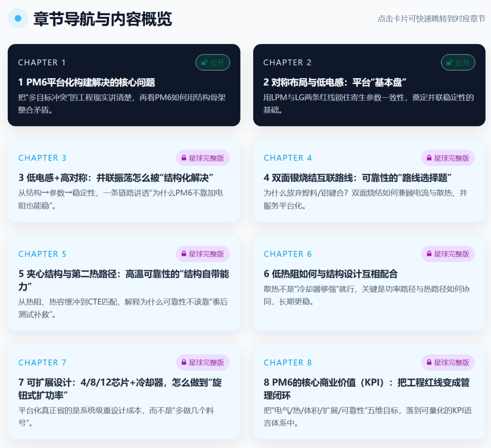
Task: Select the 星球完整版 badge on Chapter 7
Action: (203, 363)
